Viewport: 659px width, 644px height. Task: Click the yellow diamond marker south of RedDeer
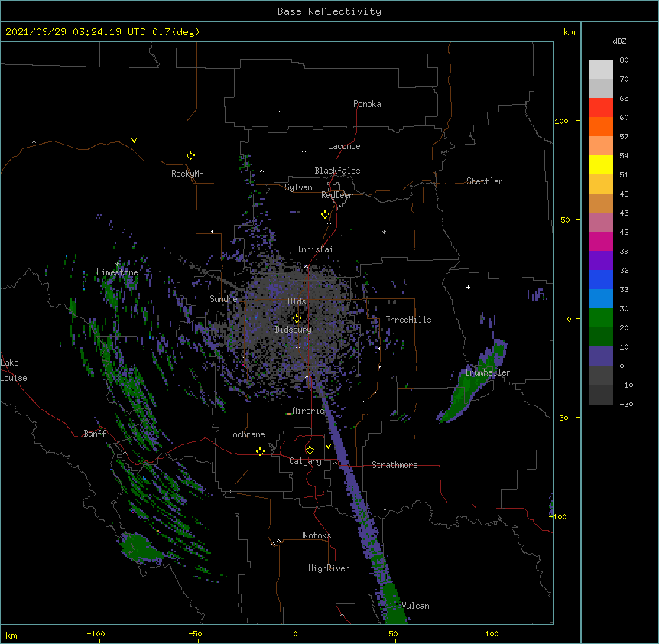[x=326, y=215]
